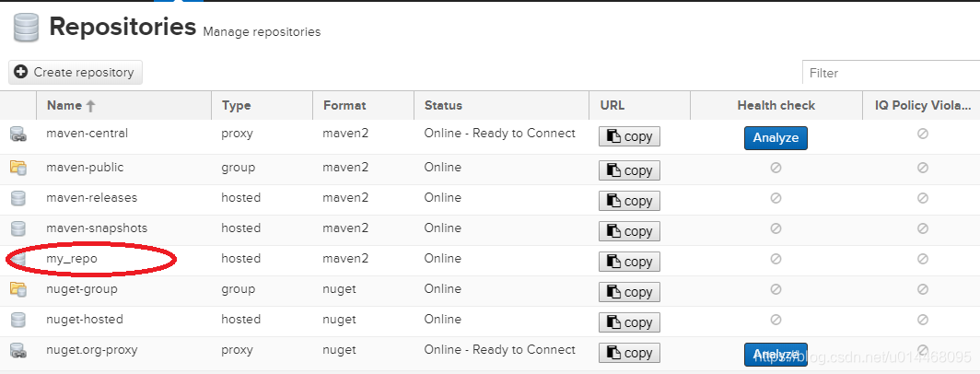This screenshot has height=374, width=980.
Task: Click health check disabled icon for nuget-group
Action: (x=776, y=289)
